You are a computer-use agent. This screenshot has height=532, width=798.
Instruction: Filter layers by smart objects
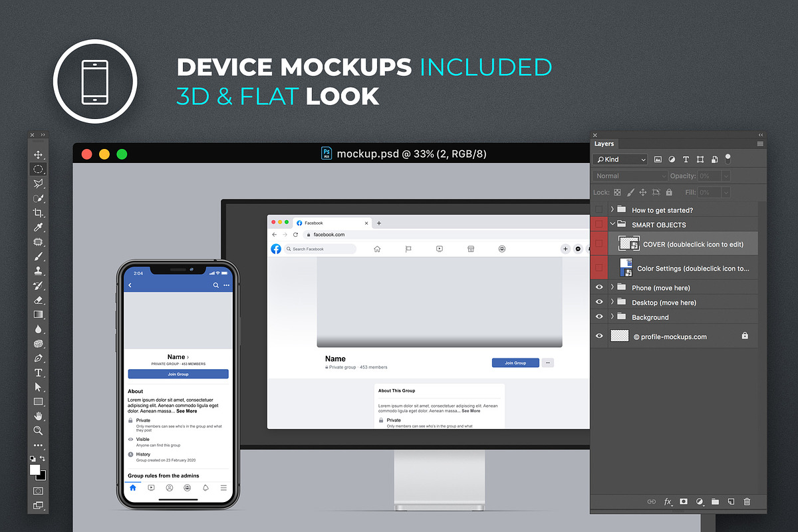[x=714, y=160]
